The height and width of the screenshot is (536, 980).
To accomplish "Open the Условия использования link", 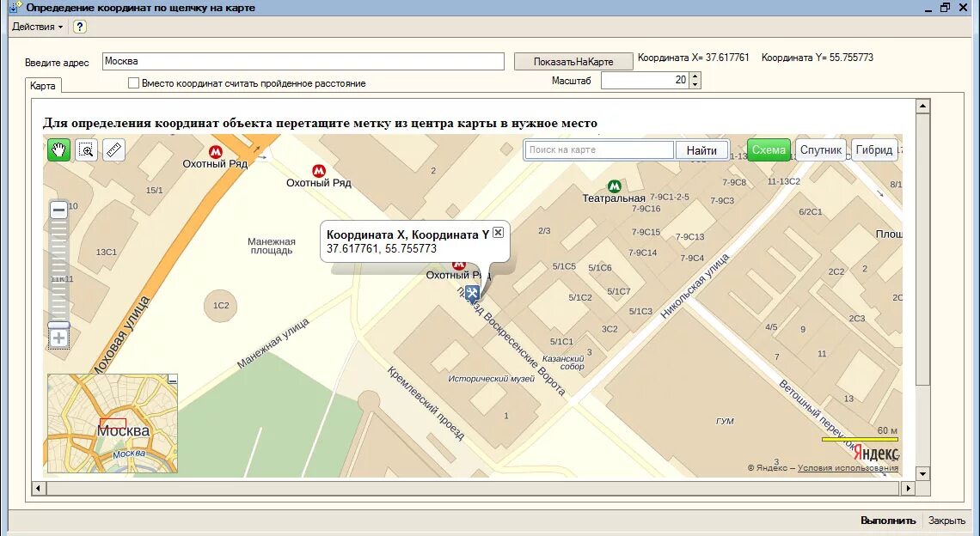I will [x=848, y=467].
